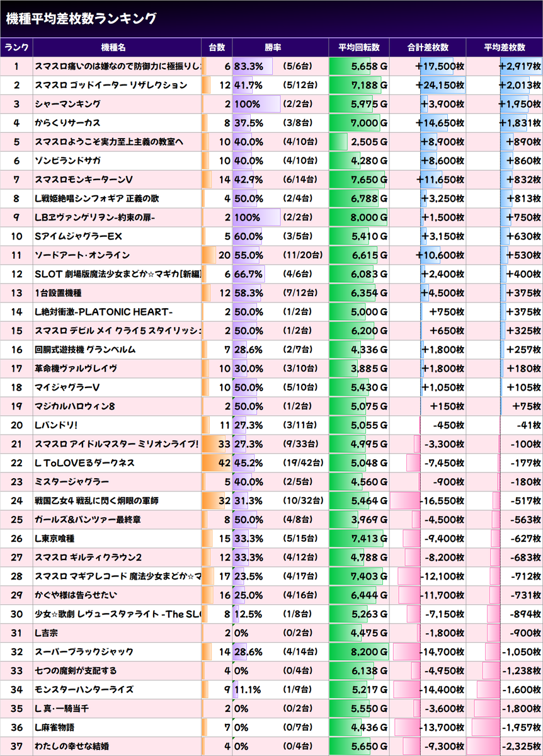
Task: Select the シャーマンキング row name
Action: (67, 104)
